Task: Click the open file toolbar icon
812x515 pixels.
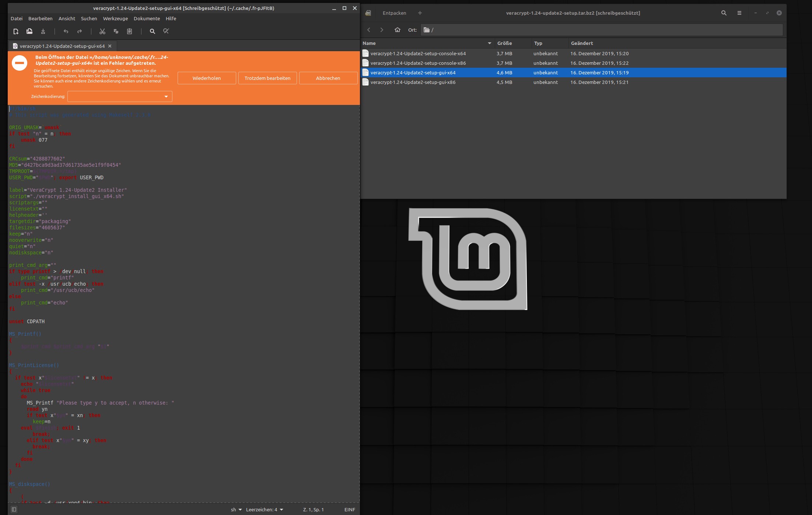Action: pos(29,32)
